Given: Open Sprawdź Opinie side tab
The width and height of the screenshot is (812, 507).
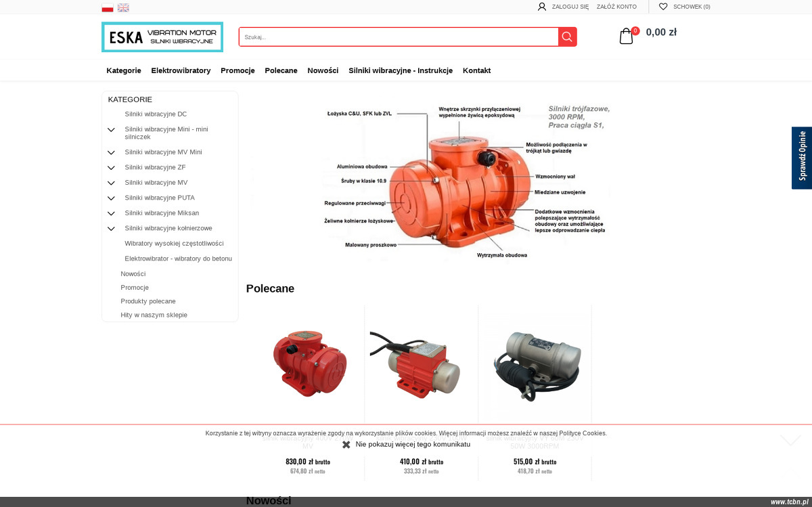Looking at the screenshot, I should tap(802, 158).
